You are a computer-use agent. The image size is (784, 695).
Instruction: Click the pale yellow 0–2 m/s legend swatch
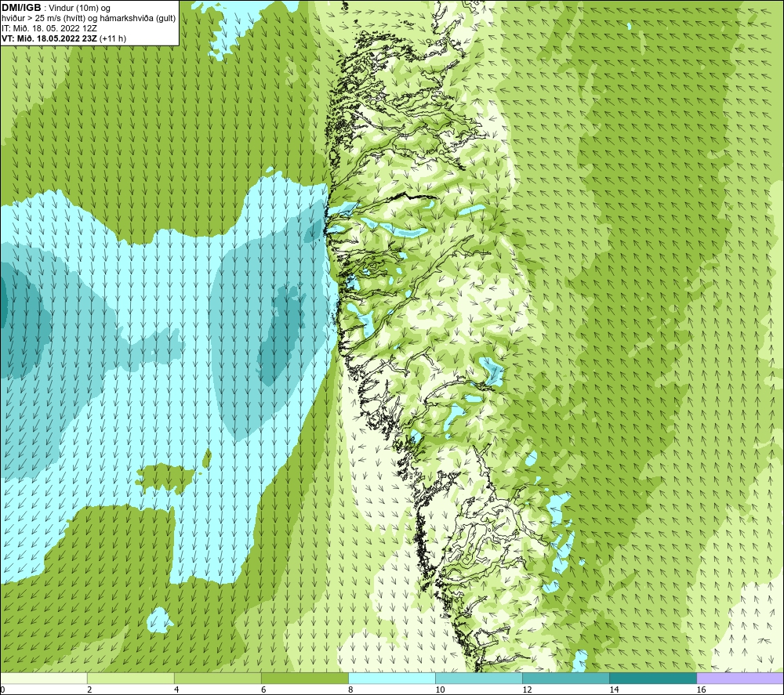44,678
